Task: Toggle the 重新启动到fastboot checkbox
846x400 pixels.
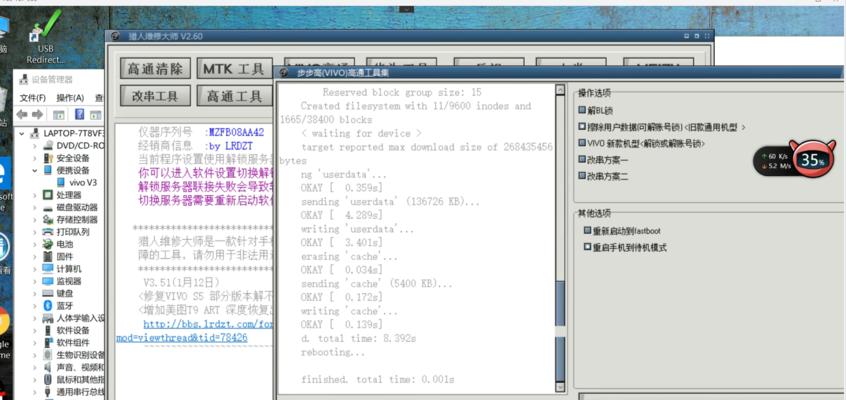Action: 588,230
